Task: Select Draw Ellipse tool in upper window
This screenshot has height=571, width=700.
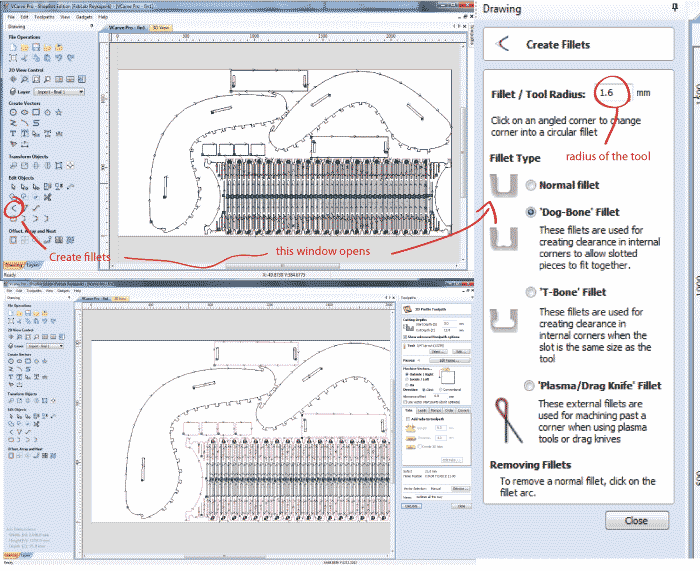Action: (25, 113)
